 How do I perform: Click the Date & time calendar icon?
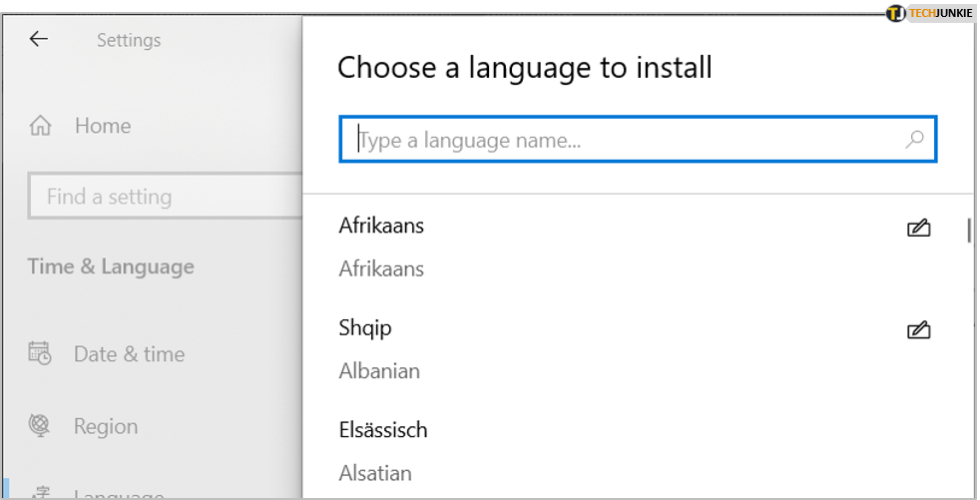pos(40,353)
